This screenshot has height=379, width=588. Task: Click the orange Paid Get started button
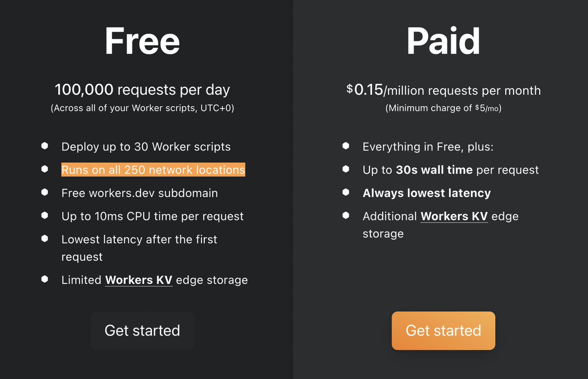(x=443, y=330)
